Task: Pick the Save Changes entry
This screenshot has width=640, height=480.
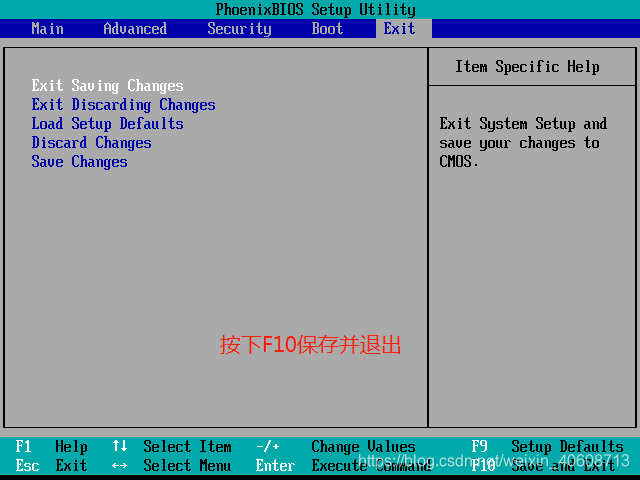Action: [x=80, y=162]
